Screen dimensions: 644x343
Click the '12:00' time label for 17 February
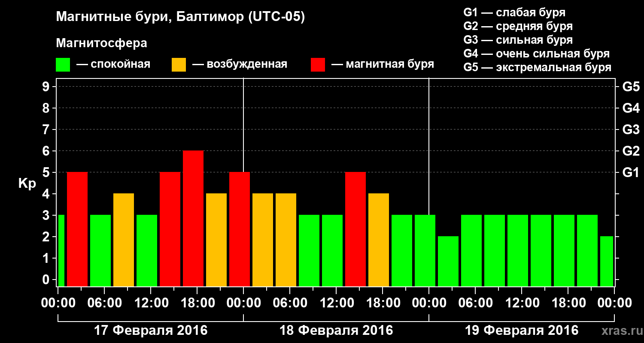[151, 303]
